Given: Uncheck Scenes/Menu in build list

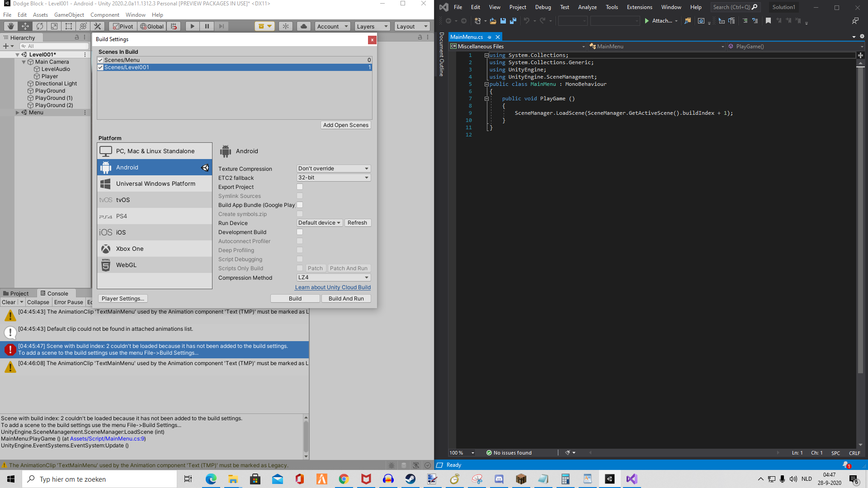Looking at the screenshot, I should pyautogui.click(x=101, y=60).
